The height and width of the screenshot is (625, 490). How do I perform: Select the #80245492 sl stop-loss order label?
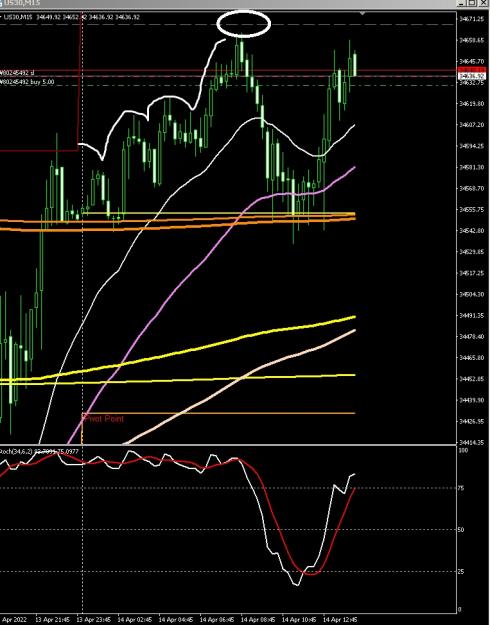17,73
